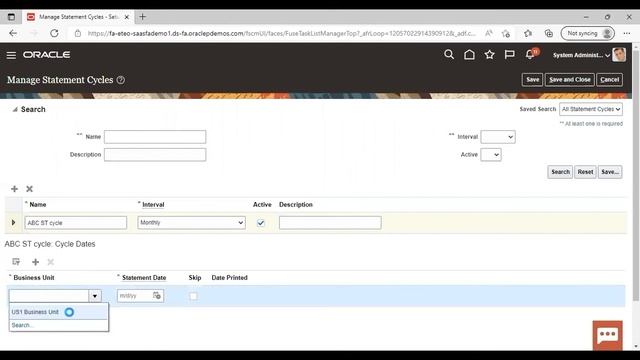
Task: Run the Search button
Action: (560, 172)
